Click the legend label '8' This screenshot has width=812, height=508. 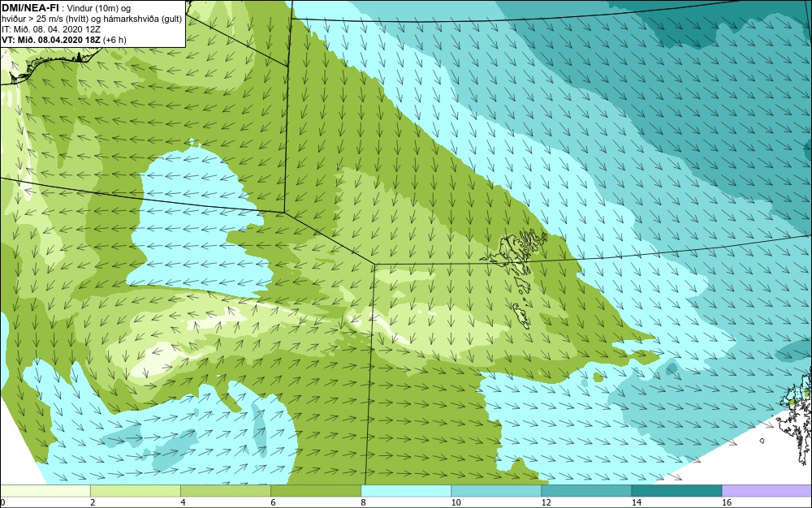coord(364,502)
